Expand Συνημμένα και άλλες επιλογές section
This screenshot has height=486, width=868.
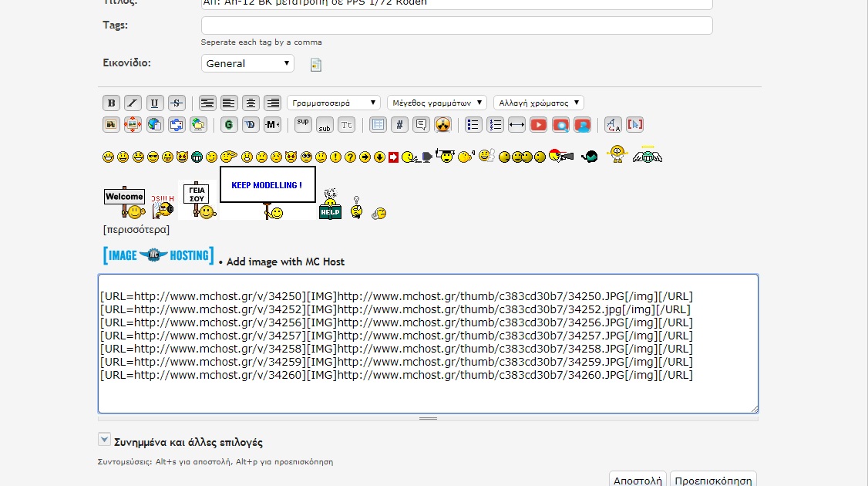tap(104, 440)
